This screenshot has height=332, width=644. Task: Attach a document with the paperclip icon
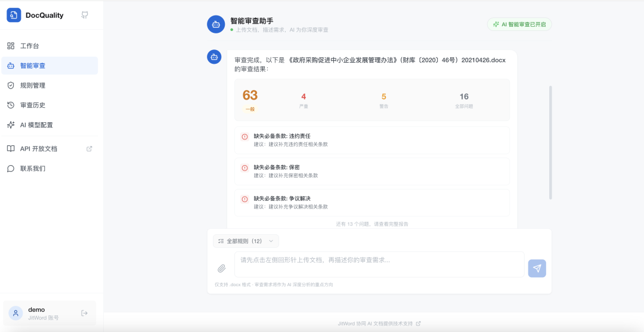(221, 268)
